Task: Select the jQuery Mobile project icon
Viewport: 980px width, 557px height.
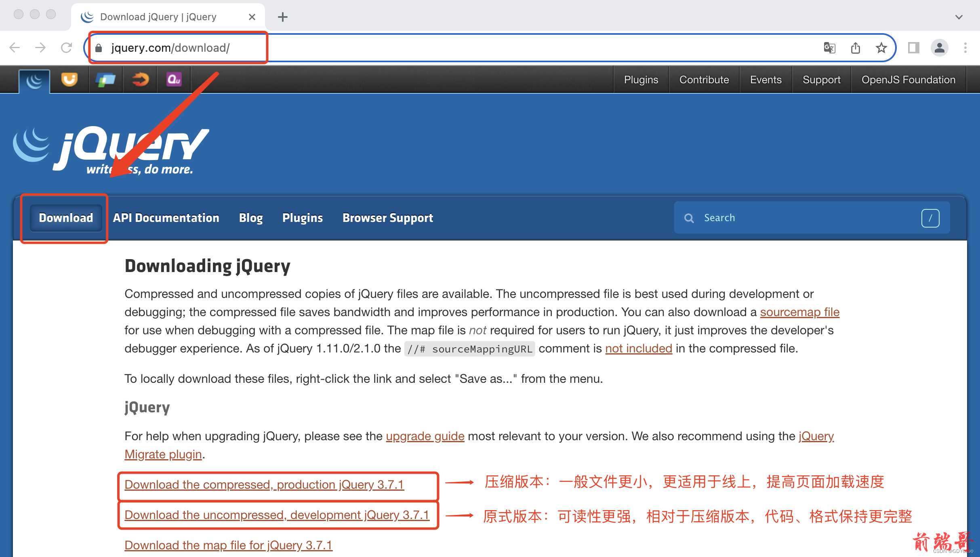Action: coord(105,79)
